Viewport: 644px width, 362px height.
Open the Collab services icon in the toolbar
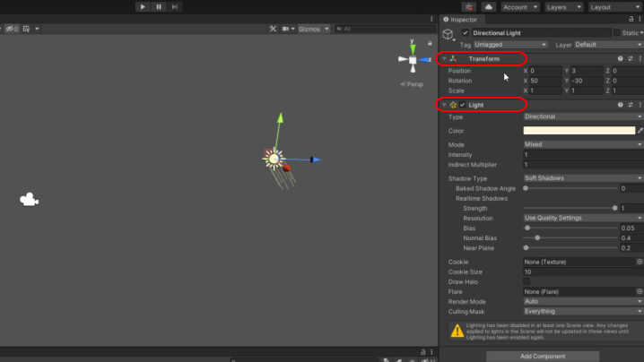[x=469, y=7]
